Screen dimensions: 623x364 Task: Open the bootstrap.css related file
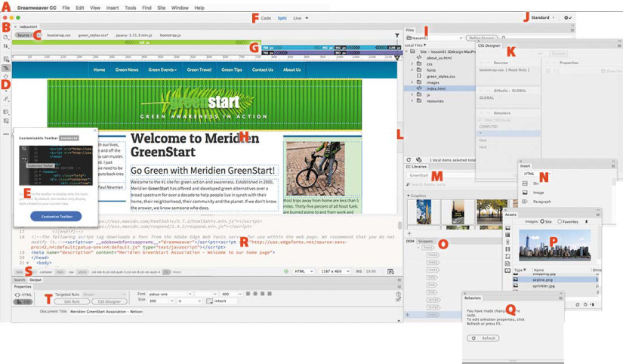point(59,35)
